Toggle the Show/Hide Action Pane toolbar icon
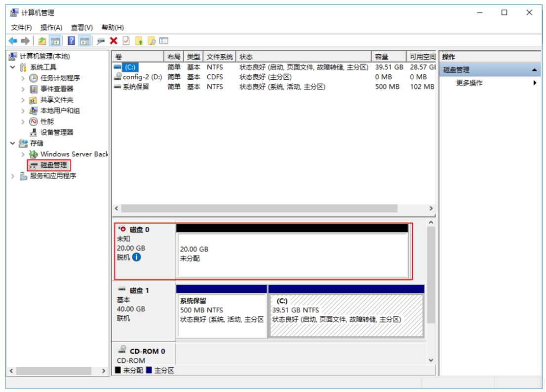 pos(84,41)
